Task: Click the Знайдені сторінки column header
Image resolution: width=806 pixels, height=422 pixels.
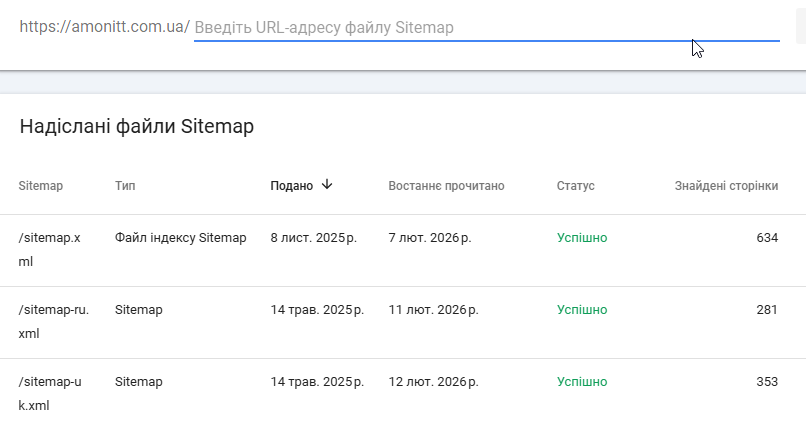Action: (x=726, y=186)
